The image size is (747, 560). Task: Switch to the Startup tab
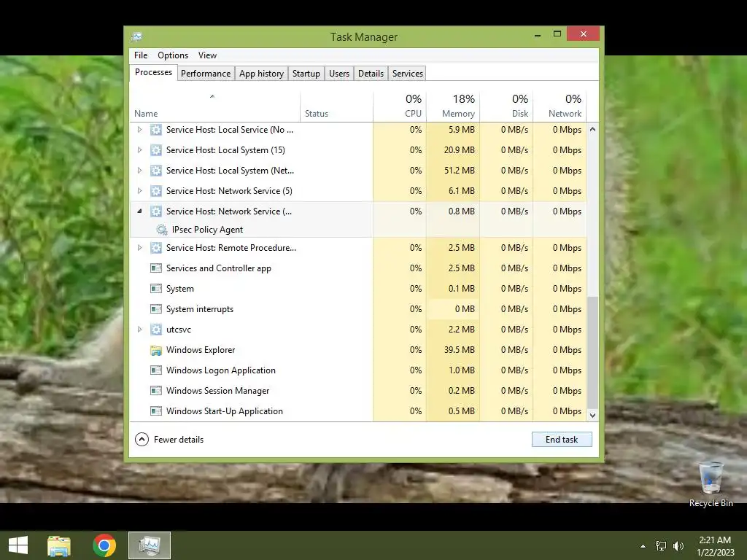[306, 74]
